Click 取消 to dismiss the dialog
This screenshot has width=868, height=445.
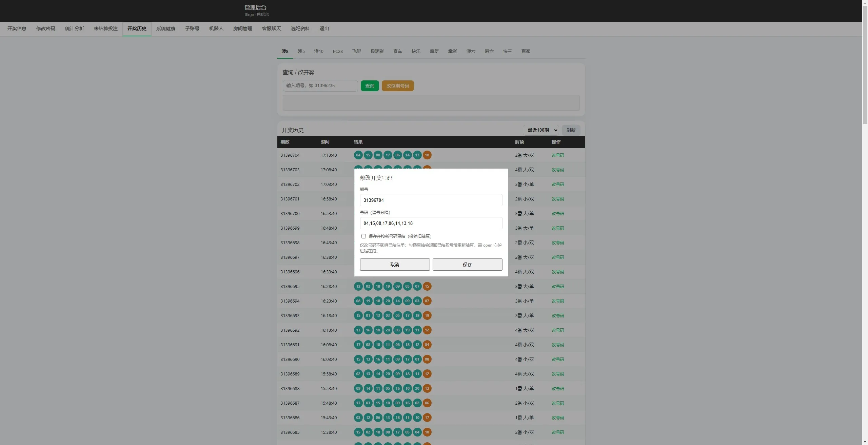point(395,265)
